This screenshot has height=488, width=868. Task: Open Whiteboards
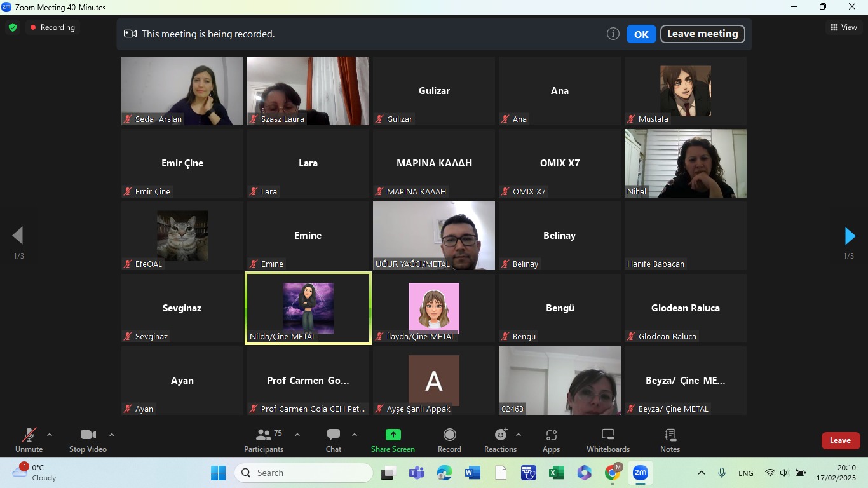coord(607,440)
